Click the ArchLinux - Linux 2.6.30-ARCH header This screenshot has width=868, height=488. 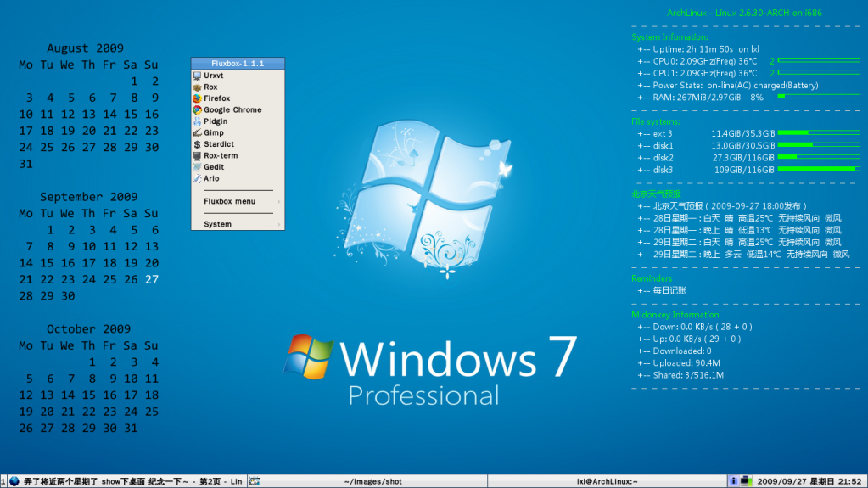[x=744, y=13]
